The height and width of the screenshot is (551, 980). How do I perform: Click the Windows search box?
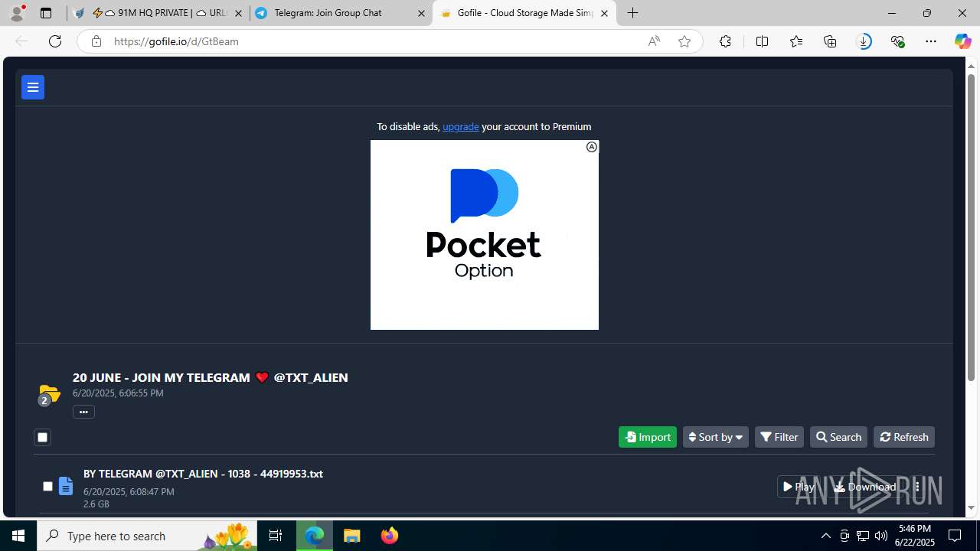tap(145, 536)
